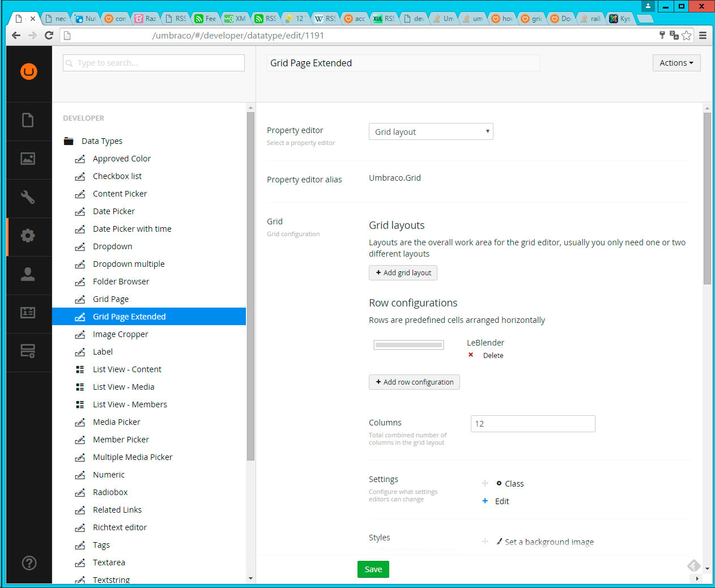
Task: Open the Property editor dropdown
Action: tap(431, 131)
